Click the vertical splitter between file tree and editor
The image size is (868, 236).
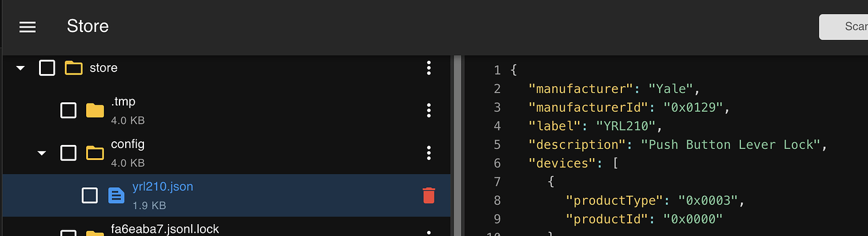(457, 146)
